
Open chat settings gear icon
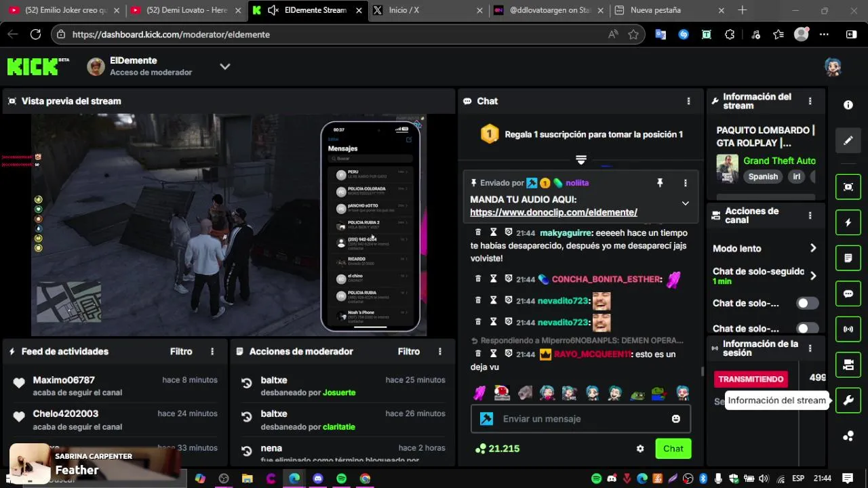(x=640, y=449)
